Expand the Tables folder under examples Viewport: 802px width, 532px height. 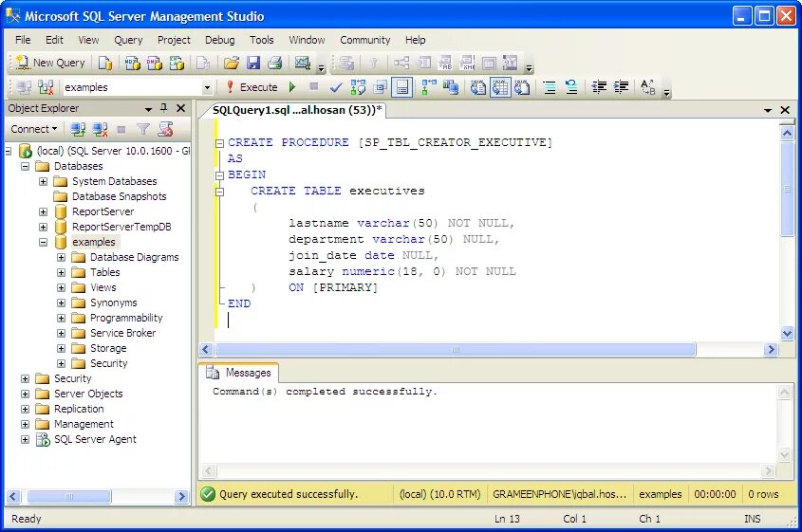click(61, 272)
